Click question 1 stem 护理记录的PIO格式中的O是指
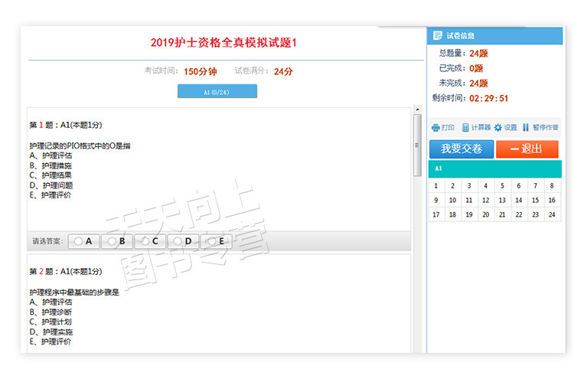 click(x=80, y=145)
